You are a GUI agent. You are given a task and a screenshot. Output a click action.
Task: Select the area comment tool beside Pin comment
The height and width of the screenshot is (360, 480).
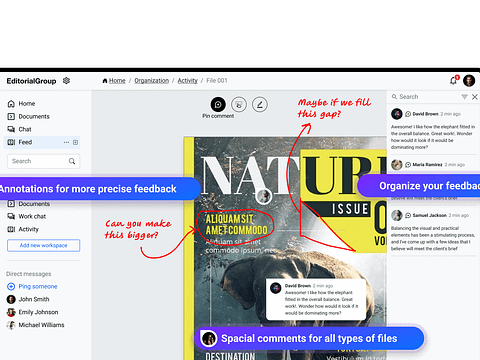239,105
